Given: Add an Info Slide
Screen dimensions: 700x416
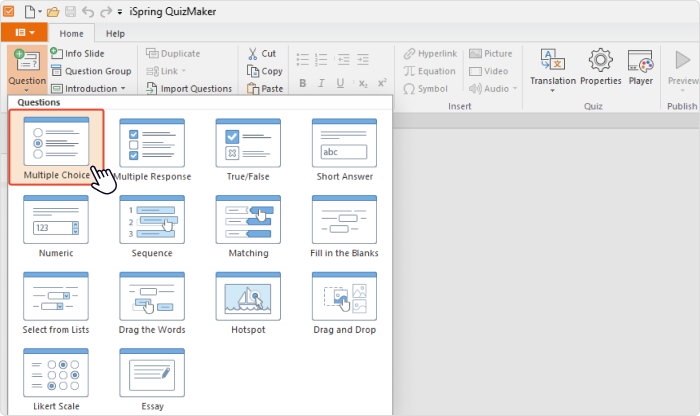Looking at the screenshot, I should pos(78,54).
